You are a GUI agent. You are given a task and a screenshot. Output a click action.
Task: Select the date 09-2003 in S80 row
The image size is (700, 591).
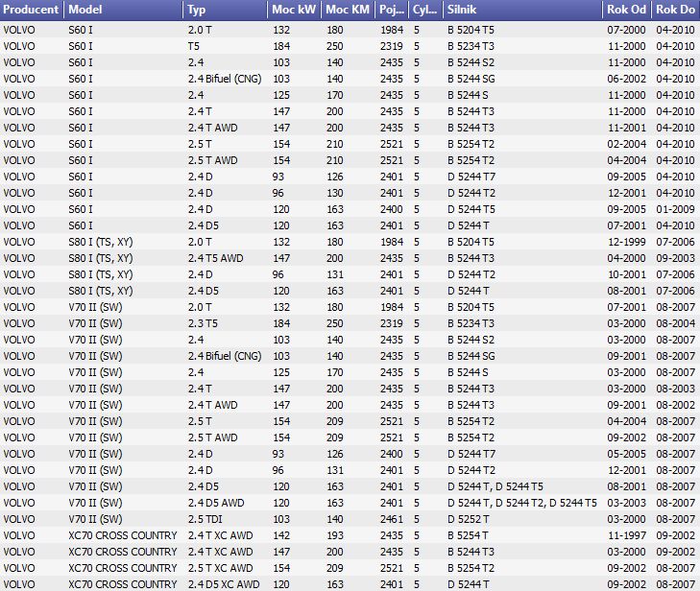point(675,258)
